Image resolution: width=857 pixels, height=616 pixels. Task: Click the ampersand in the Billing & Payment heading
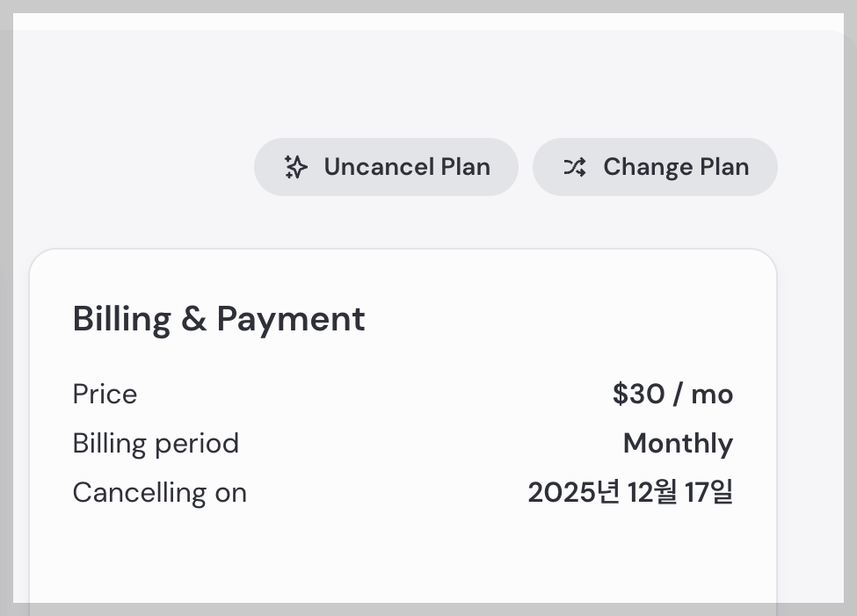[x=193, y=318]
